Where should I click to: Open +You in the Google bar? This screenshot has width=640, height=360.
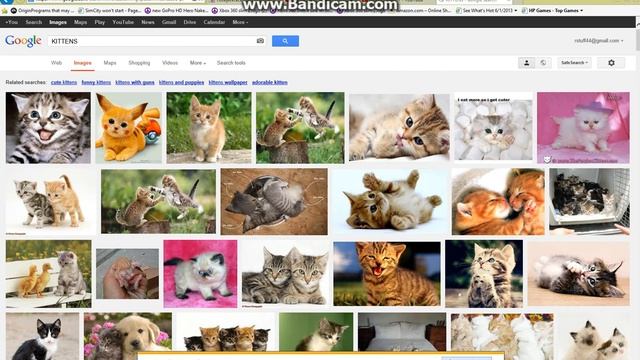(x=11, y=22)
